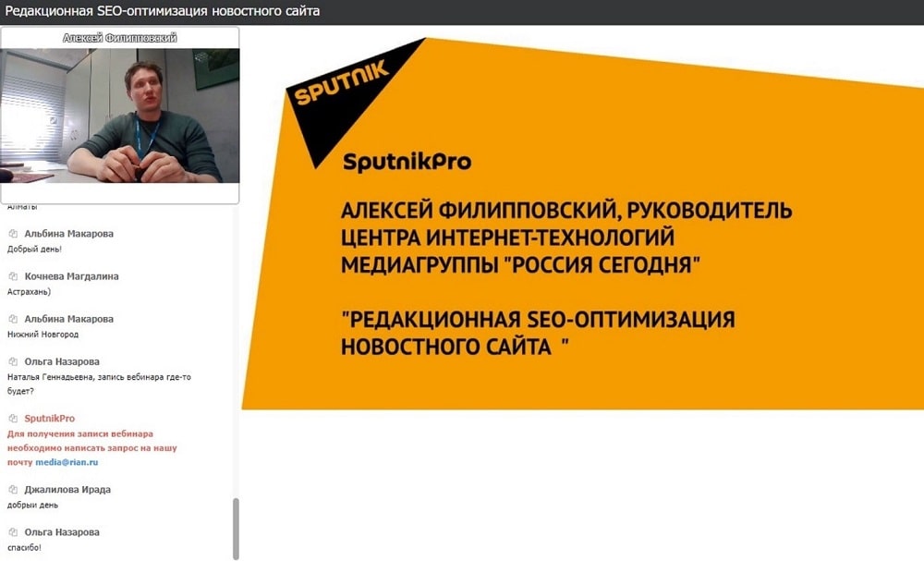The image size is (924, 561).
Task: Click sender name Джалилова Ирада
Action: pos(67,490)
